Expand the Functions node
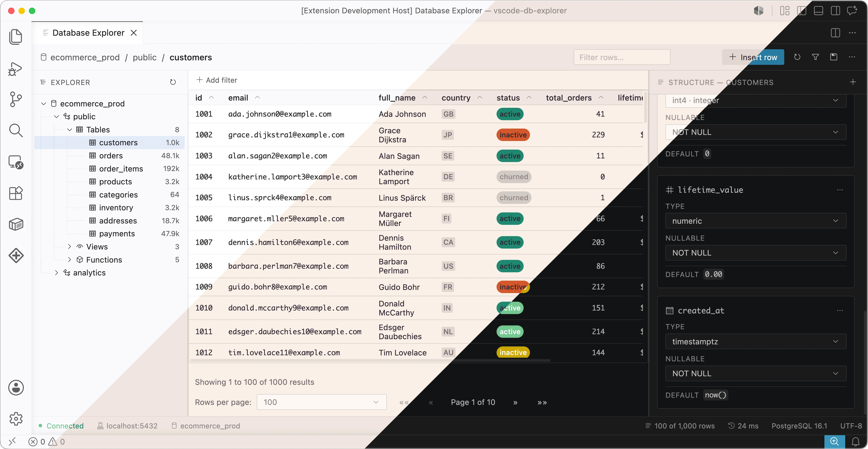 click(70, 260)
